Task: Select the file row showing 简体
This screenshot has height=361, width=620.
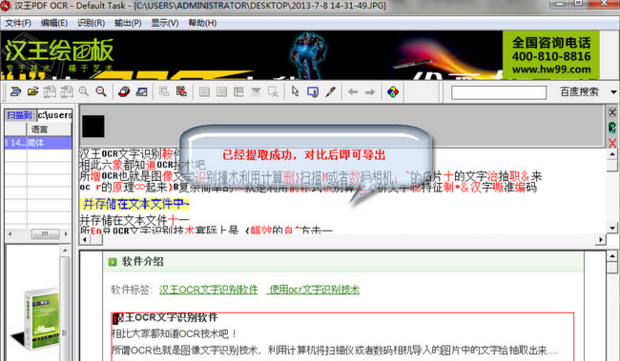Action: (38, 143)
